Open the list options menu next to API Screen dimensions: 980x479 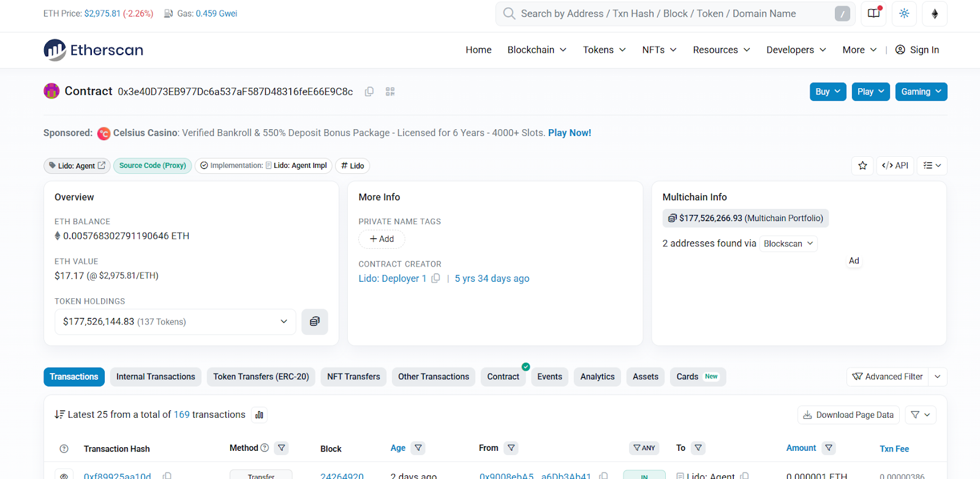click(x=932, y=165)
